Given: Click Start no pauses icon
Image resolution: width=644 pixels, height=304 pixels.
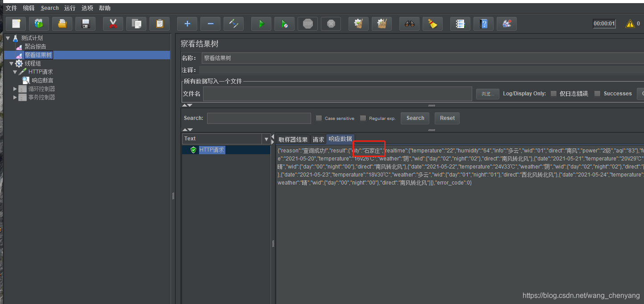Looking at the screenshot, I should pyautogui.click(x=285, y=24).
